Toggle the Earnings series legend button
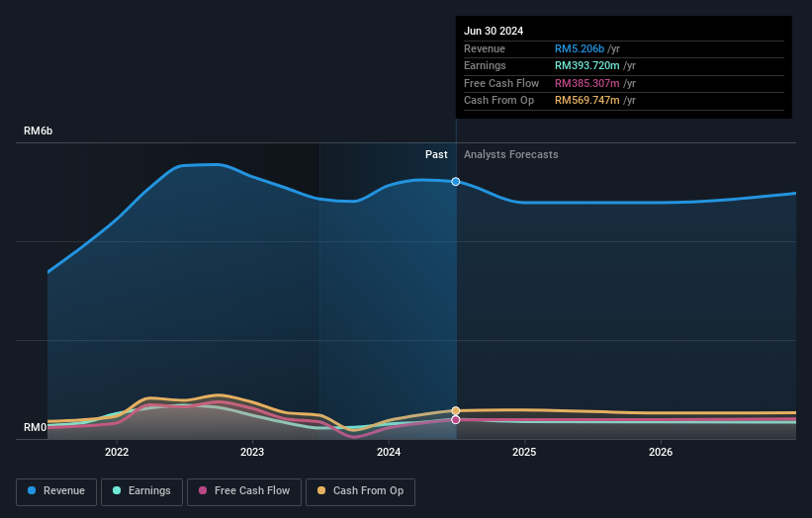Image resolution: width=812 pixels, height=518 pixels. click(141, 491)
